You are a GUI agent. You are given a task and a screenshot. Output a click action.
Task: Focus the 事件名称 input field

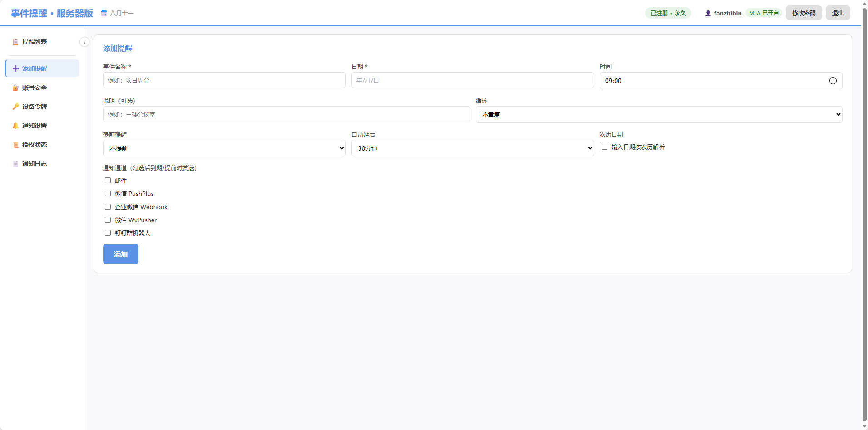224,80
